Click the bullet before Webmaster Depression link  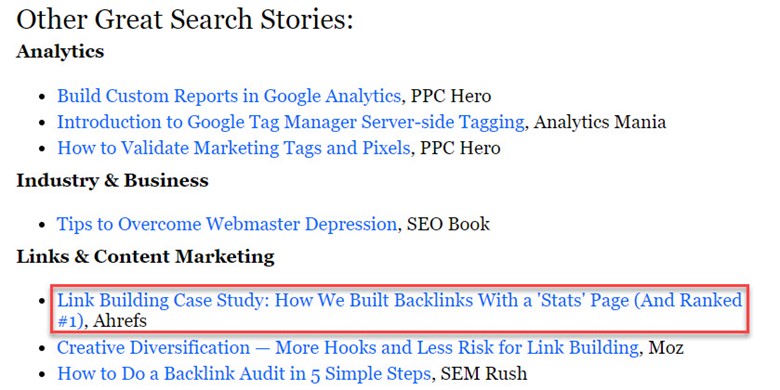[42, 225]
